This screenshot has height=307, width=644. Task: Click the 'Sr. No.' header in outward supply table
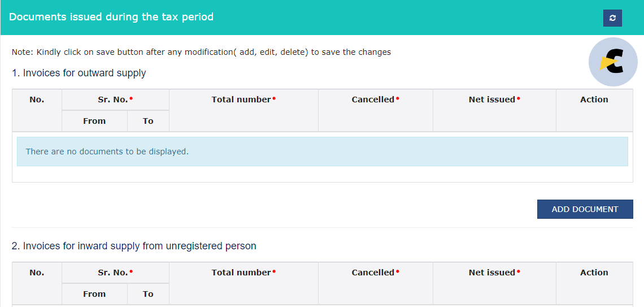click(x=115, y=100)
